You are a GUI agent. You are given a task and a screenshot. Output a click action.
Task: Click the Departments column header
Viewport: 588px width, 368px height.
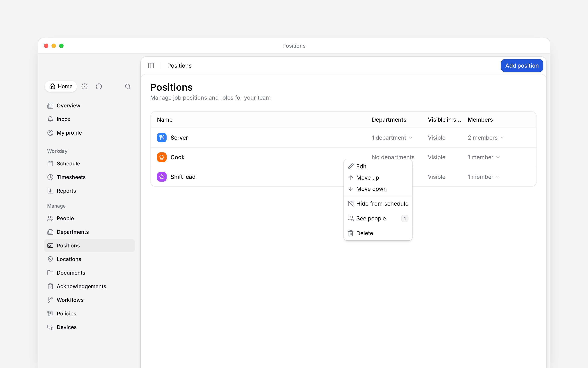[x=389, y=120]
